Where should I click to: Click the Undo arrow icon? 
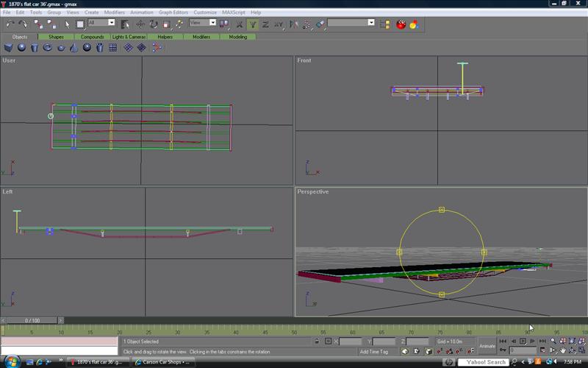tap(10, 24)
